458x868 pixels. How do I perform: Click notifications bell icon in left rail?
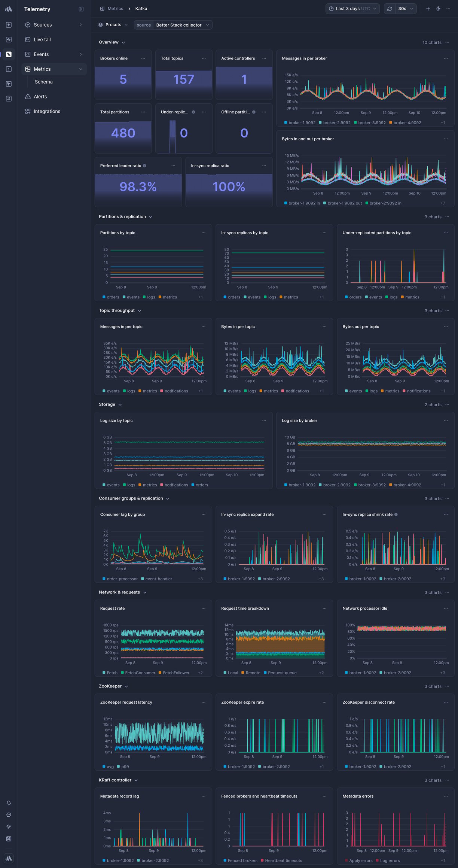(9, 803)
